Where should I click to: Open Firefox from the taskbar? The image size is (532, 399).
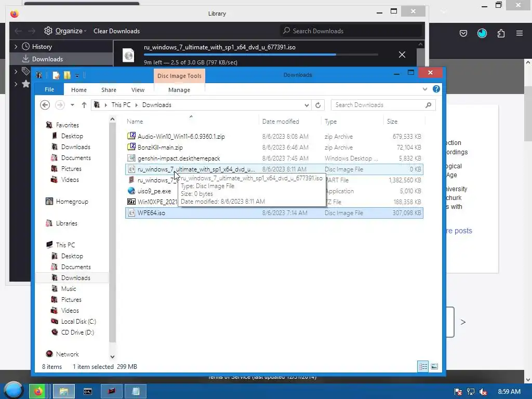[38, 392]
